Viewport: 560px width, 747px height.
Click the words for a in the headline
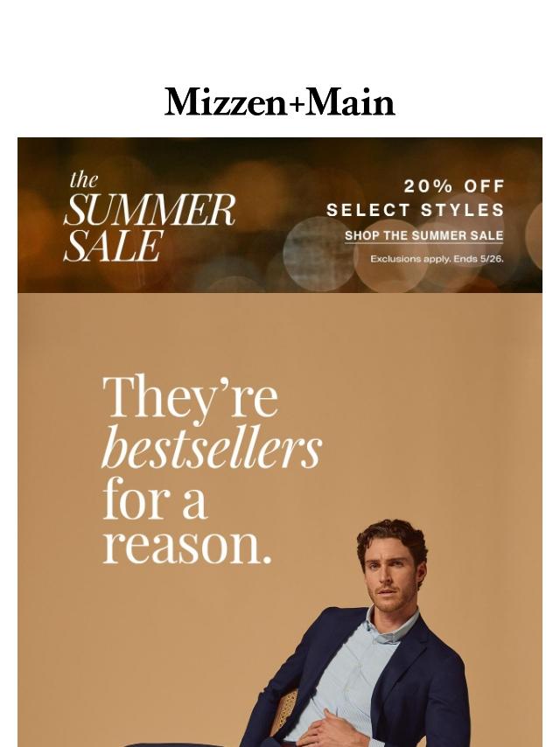pos(155,499)
